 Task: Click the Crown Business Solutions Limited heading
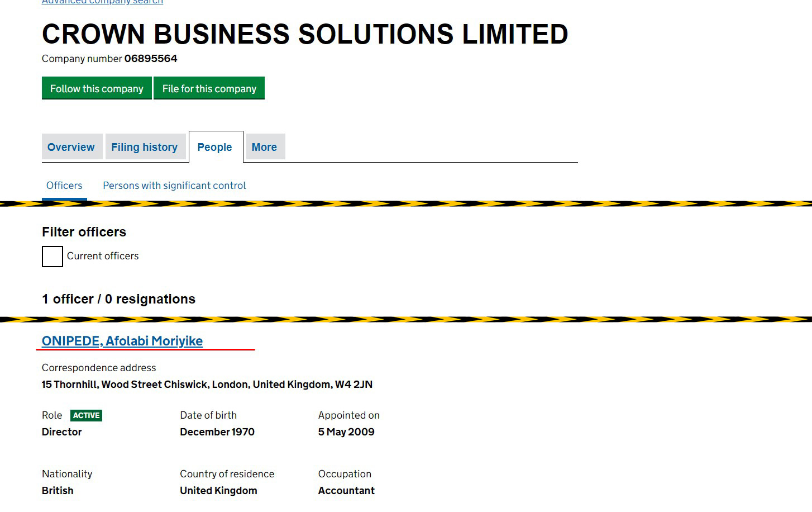click(305, 34)
